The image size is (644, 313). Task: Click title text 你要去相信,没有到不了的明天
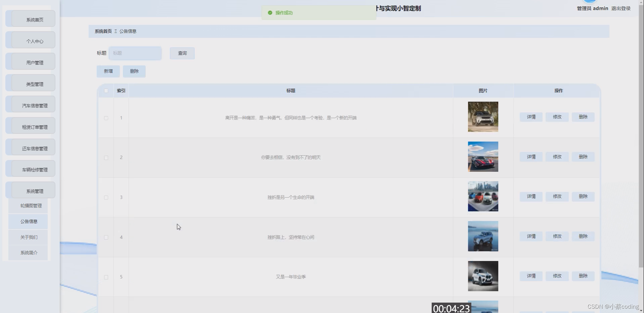point(291,157)
